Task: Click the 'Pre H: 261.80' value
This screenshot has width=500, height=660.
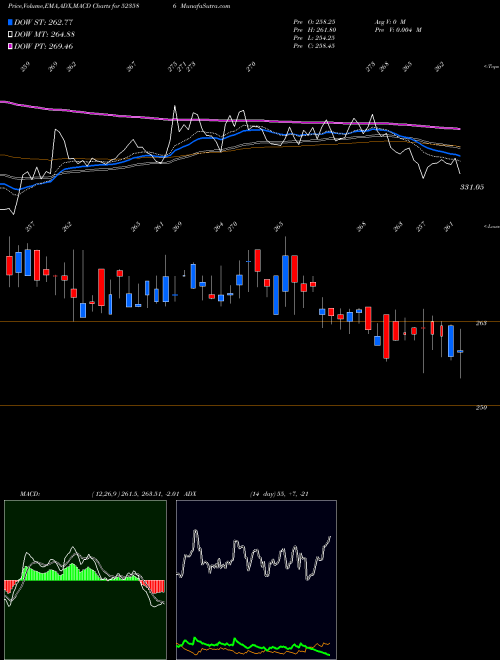Action: [314, 30]
